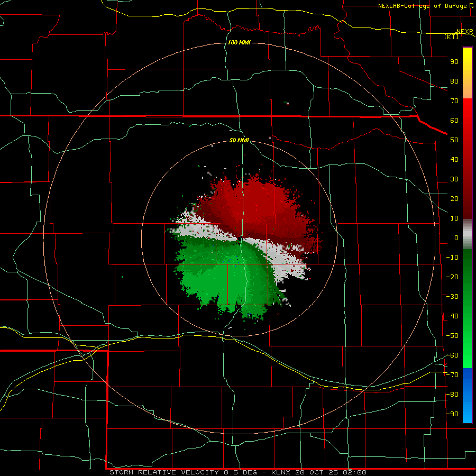Click the 10 value on the velocity scale

click(x=454, y=218)
